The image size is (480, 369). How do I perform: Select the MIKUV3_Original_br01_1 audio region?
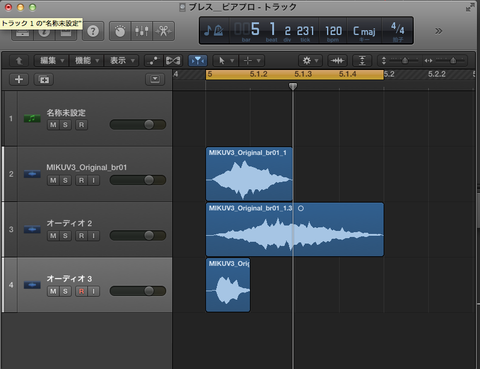[249, 174]
